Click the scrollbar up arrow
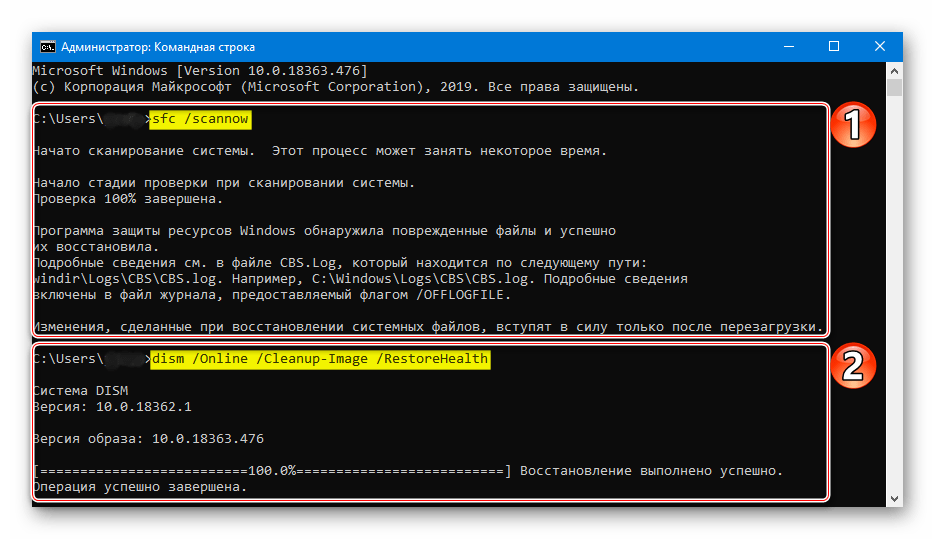 pyautogui.click(x=895, y=70)
